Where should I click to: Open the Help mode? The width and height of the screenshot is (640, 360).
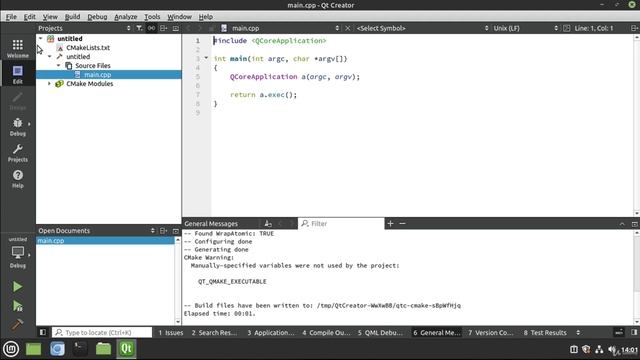click(x=18, y=178)
